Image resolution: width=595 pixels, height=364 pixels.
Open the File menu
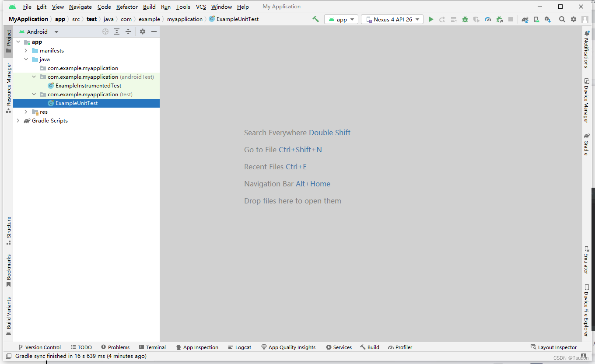27,7
